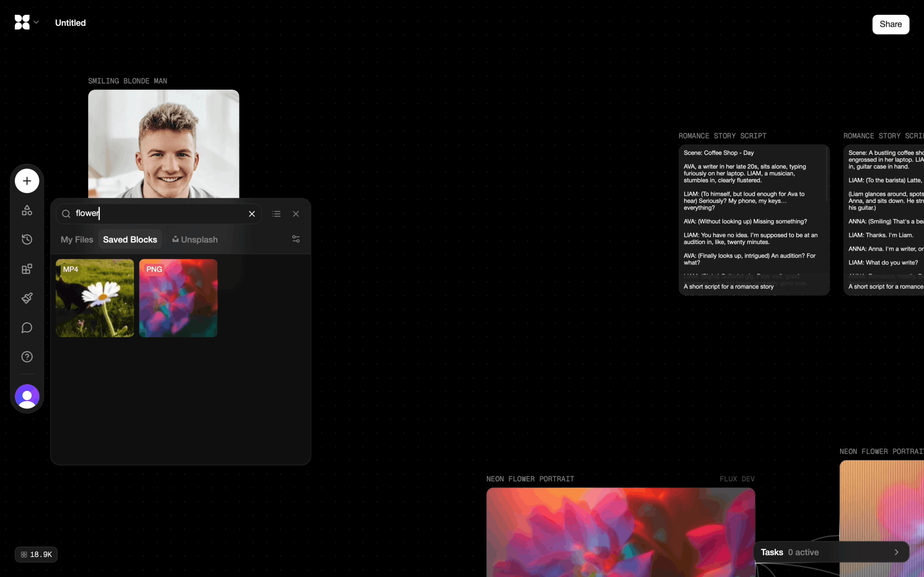Viewport: 924px width, 577px height.
Task: Expand the logo dropdown chevron
Action: (36, 23)
